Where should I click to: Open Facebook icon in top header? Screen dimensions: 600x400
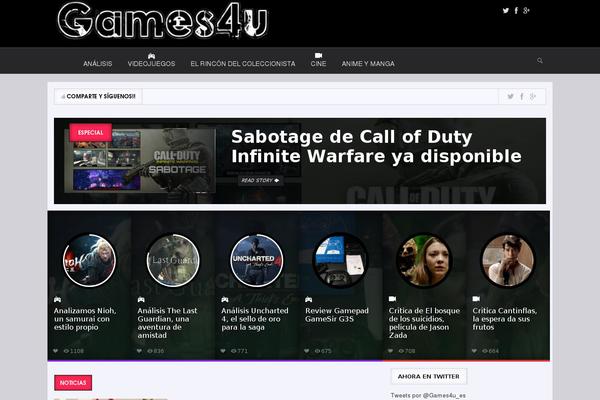tap(516, 11)
